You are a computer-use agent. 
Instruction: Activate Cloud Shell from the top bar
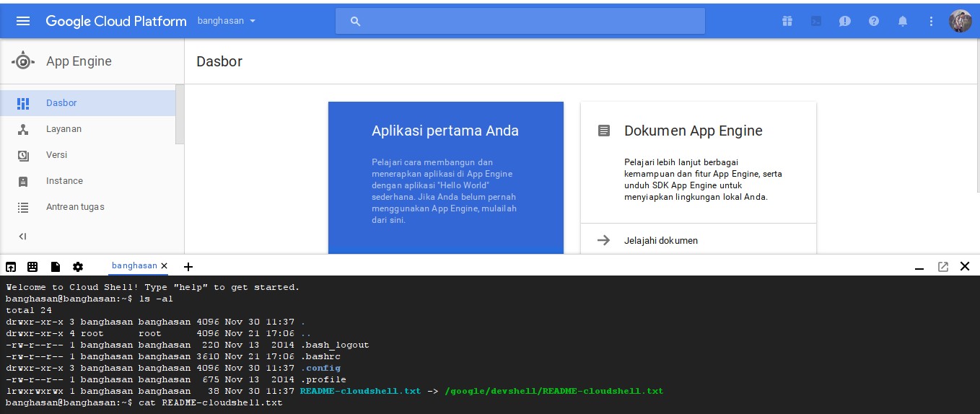click(816, 21)
